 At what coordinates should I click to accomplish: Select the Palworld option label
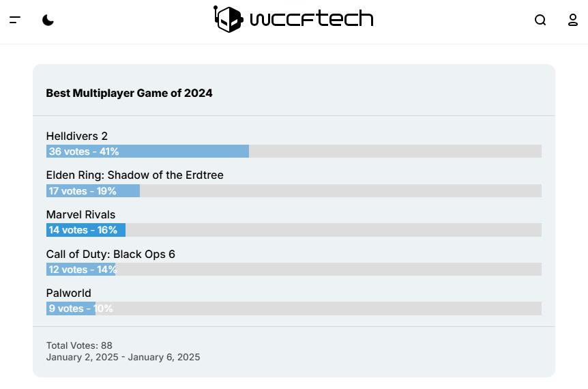69,293
